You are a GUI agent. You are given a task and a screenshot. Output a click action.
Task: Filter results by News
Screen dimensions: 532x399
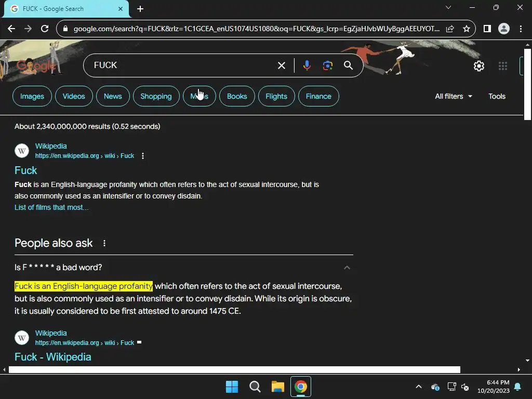(113, 96)
